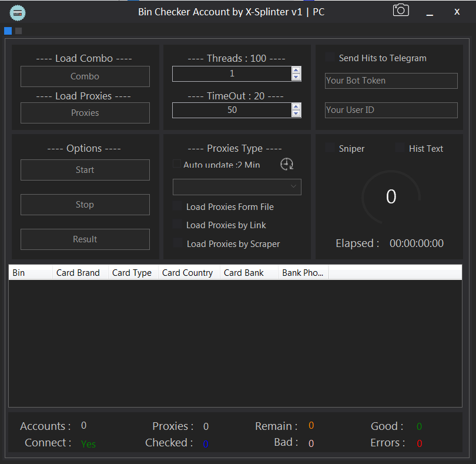Click the Your Bot Token field

coord(391,81)
